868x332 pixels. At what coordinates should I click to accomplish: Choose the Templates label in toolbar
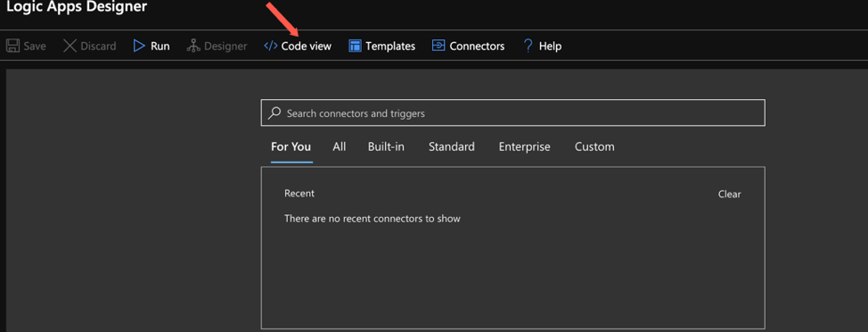(x=390, y=46)
